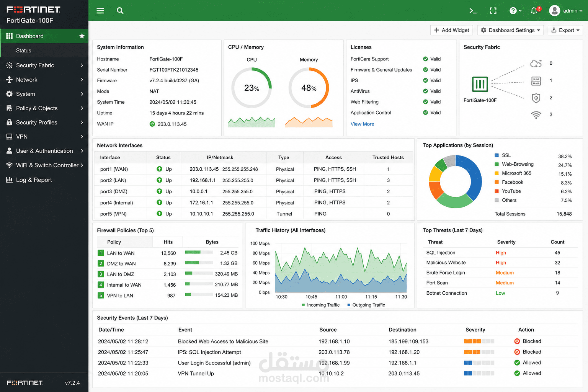Click the Add Widget button
This screenshot has height=392, width=588.
452,30
